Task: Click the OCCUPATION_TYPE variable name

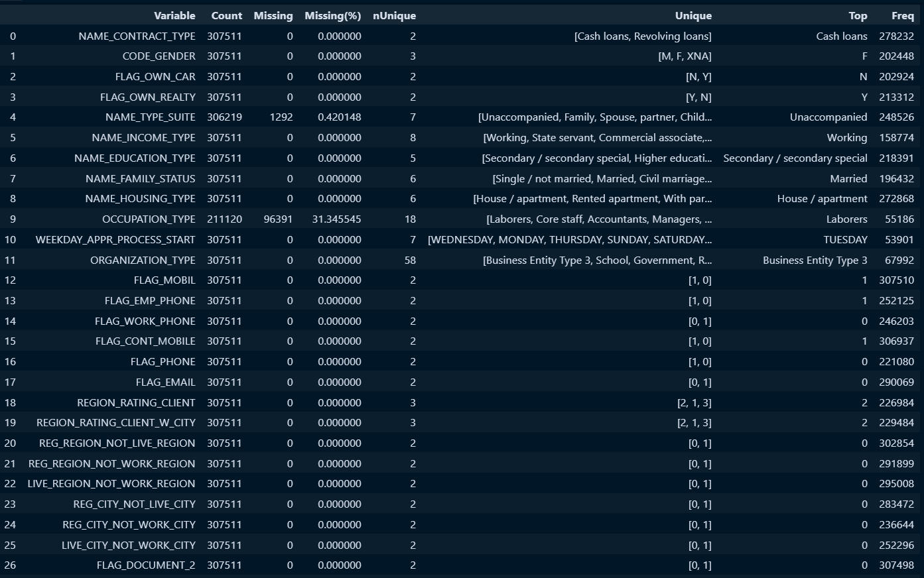Action: 149,219
